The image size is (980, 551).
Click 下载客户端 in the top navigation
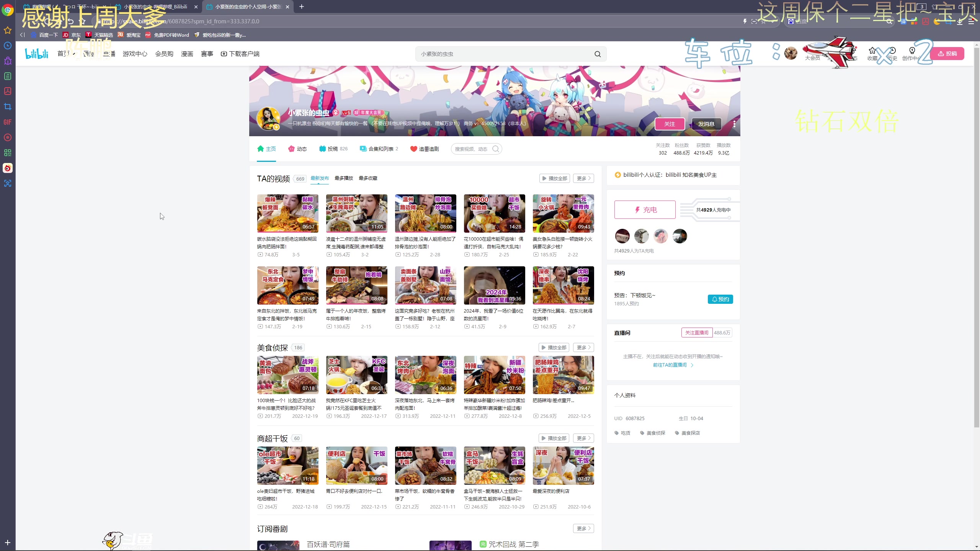tap(240, 54)
